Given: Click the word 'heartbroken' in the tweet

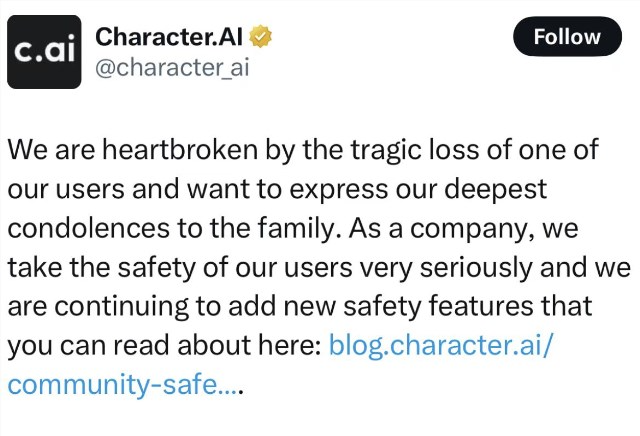Looking at the screenshot, I should coord(190,150).
